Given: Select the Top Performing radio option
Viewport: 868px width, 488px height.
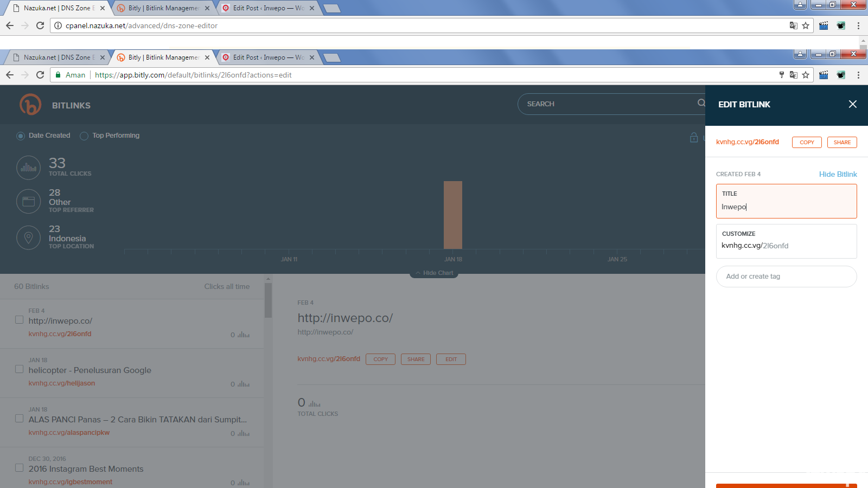Looking at the screenshot, I should pyautogui.click(x=84, y=136).
